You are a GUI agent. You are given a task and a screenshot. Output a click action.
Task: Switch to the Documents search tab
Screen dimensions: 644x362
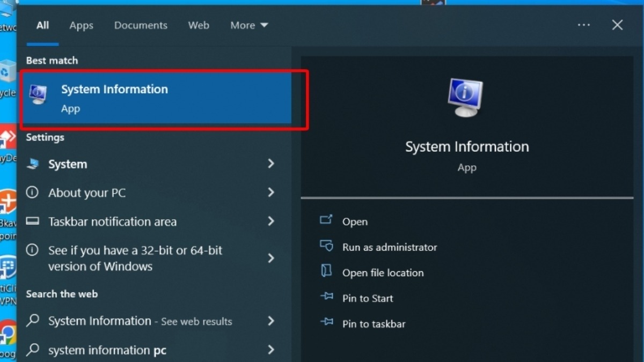pos(141,25)
